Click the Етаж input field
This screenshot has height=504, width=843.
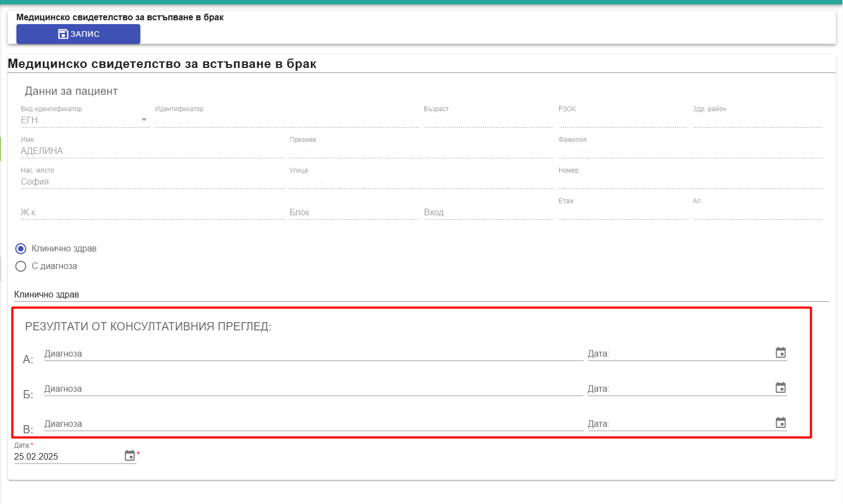coord(623,212)
